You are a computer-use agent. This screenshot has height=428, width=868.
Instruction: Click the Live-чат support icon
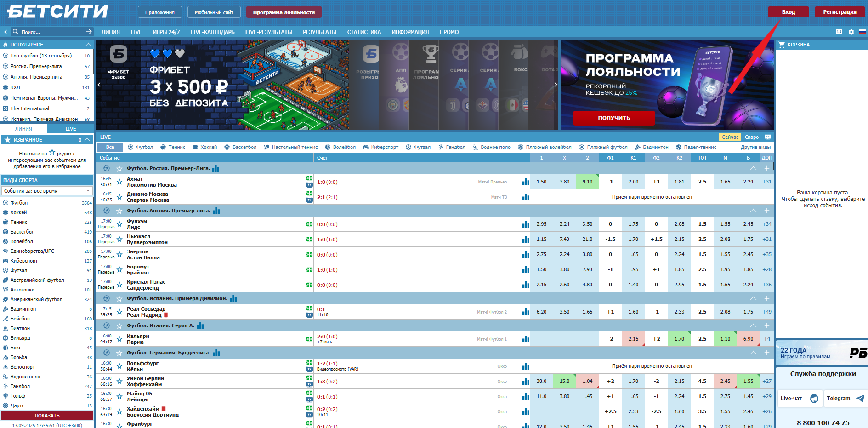click(x=814, y=399)
